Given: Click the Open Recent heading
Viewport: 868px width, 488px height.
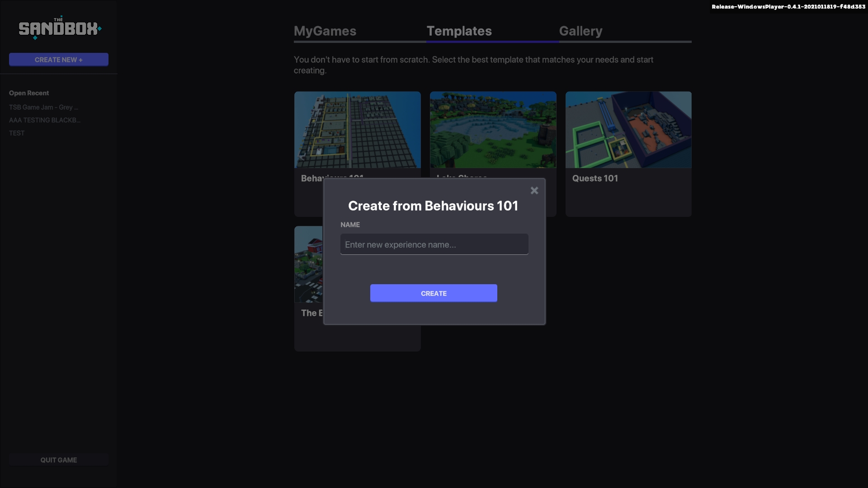Looking at the screenshot, I should 29,93.
